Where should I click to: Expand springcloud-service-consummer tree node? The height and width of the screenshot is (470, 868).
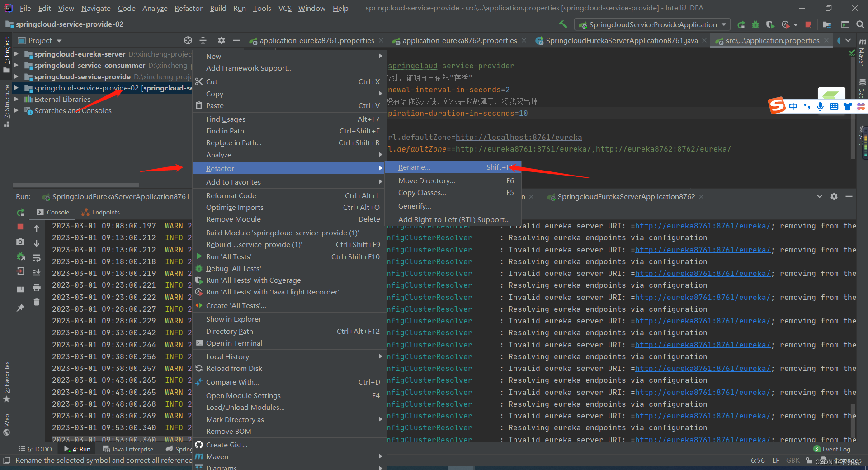pyautogui.click(x=16, y=65)
